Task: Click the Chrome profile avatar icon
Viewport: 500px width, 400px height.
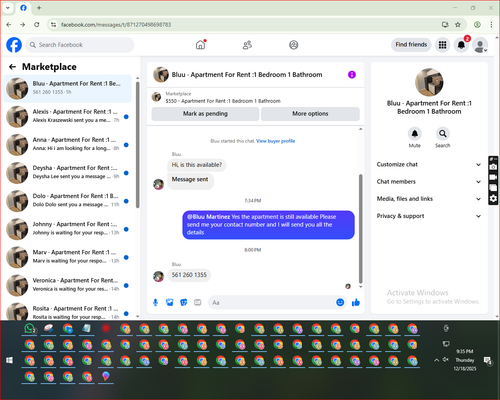Action: [477, 24]
